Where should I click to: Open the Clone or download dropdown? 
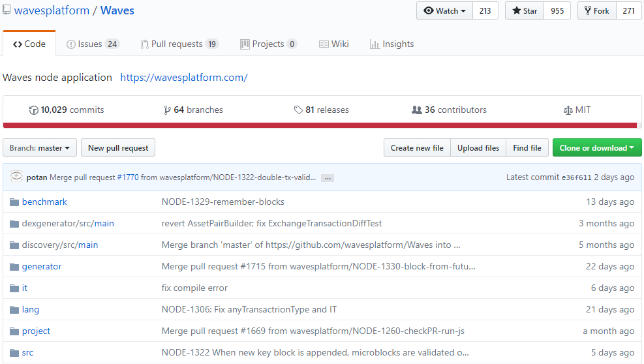coord(597,147)
